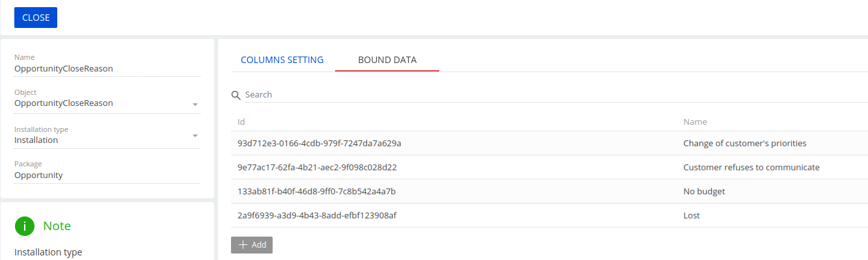The image size is (868, 260).
Task: Select the Object field value
Action: (x=64, y=103)
